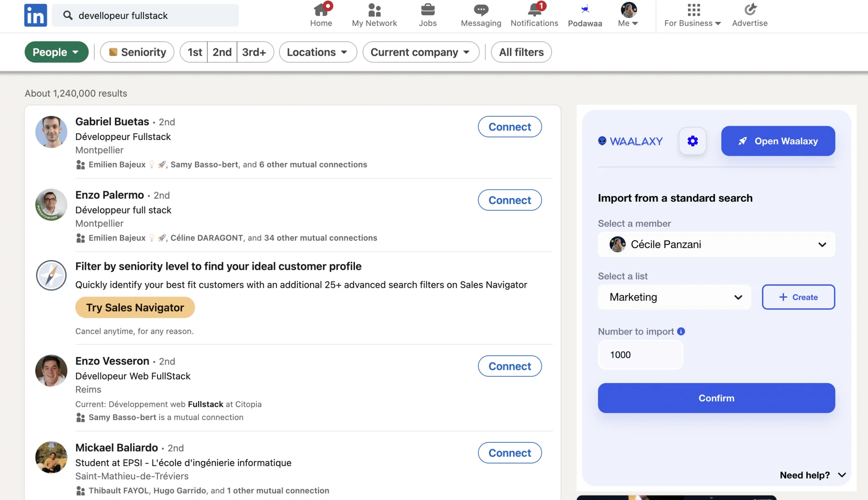Open Waalaxy settings gear
868x500 pixels.
[x=693, y=141]
